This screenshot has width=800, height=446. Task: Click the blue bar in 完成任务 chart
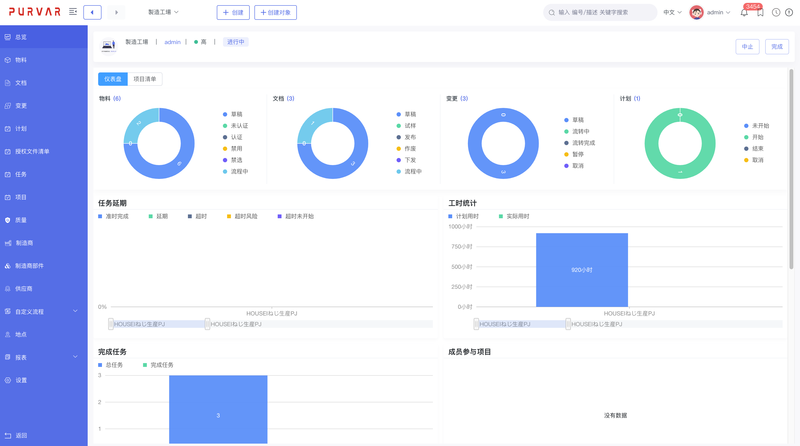[218, 409]
